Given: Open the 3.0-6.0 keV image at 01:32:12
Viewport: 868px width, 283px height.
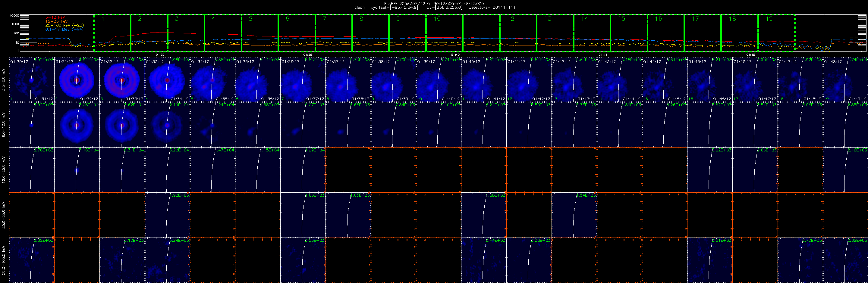Looking at the screenshot, I should 122,79.
